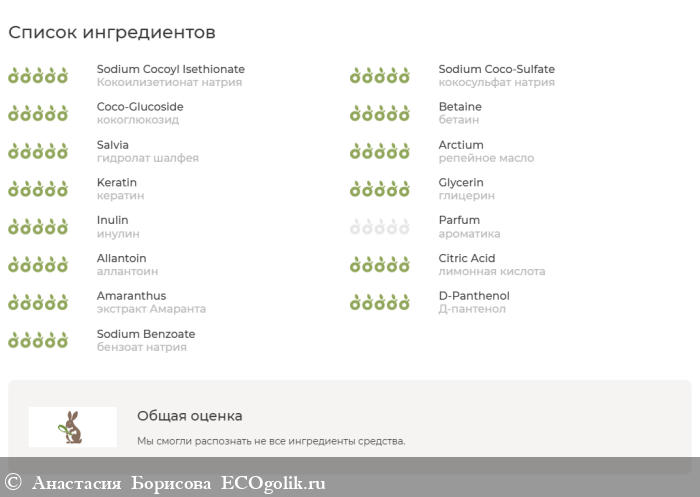
Task: Click the rating icons next to Sodium Benzoate
Action: click(38, 340)
